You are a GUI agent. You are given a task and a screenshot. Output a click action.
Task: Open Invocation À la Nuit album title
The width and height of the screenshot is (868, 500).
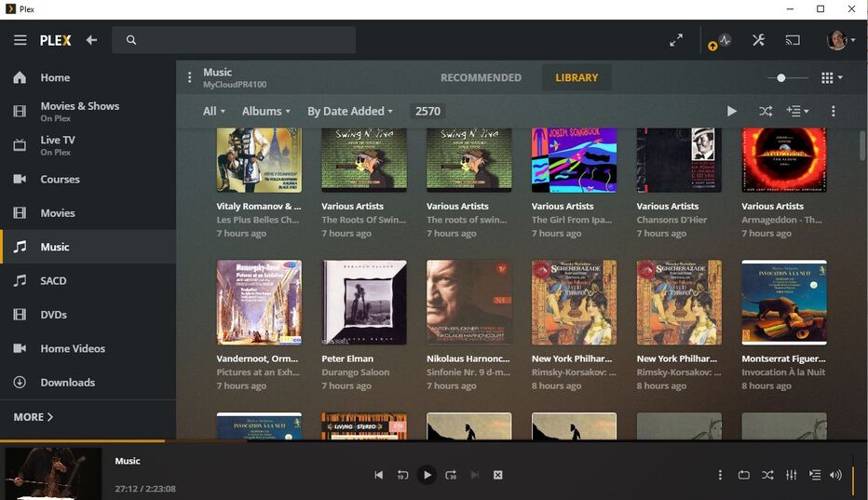[783, 372]
